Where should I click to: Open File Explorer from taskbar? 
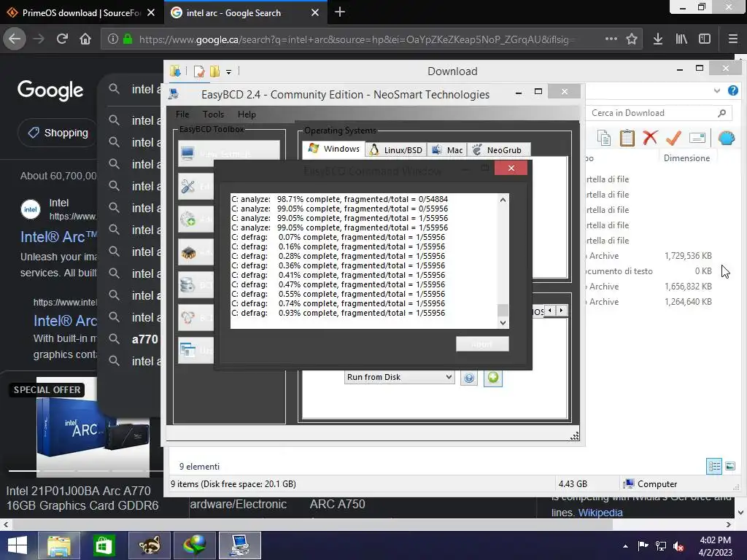tap(58, 545)
